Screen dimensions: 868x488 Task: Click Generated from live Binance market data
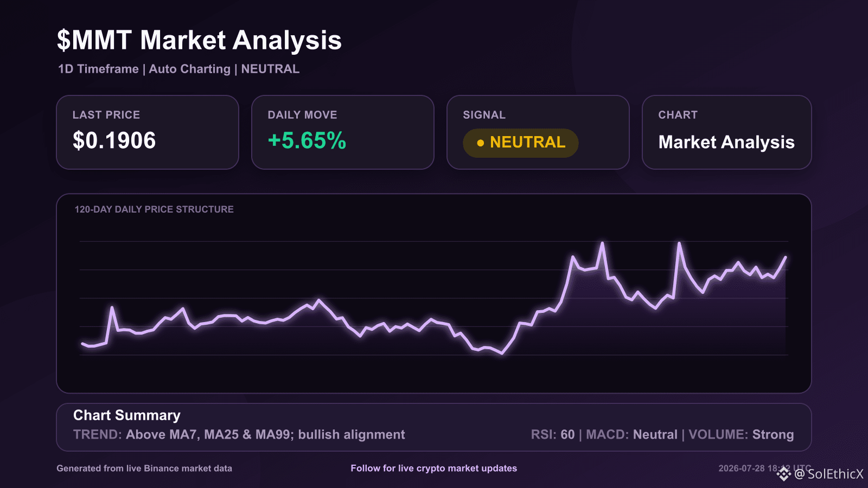click(144, 468)
